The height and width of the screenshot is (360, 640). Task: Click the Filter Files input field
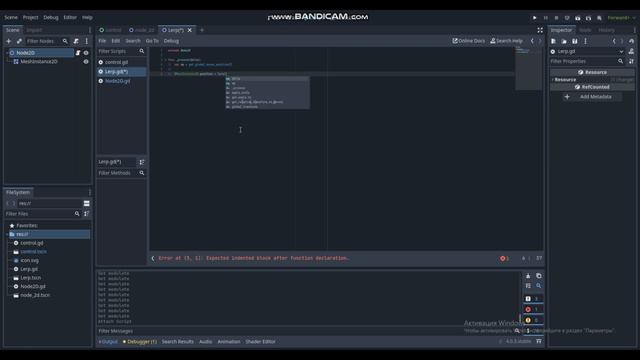42,213
